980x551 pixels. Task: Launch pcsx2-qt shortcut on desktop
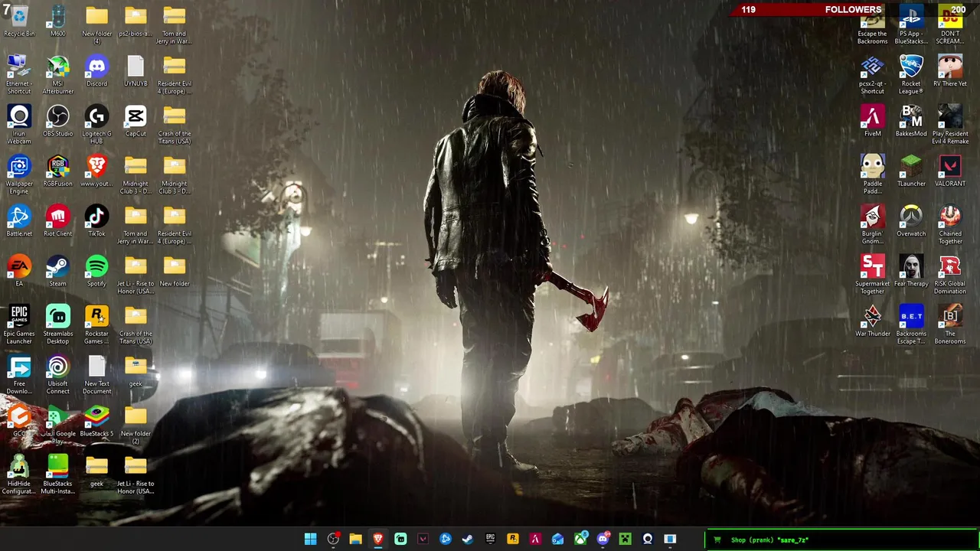point(872,74)
